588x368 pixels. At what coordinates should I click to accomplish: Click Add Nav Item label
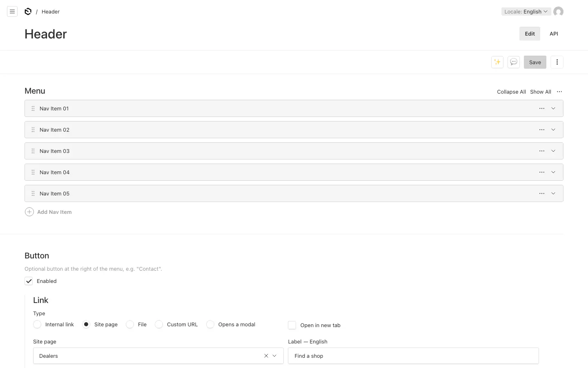54,212
